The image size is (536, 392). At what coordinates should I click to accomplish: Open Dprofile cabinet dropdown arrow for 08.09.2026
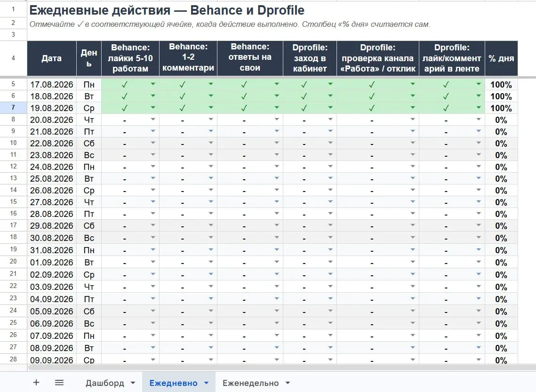pos(330,348)
